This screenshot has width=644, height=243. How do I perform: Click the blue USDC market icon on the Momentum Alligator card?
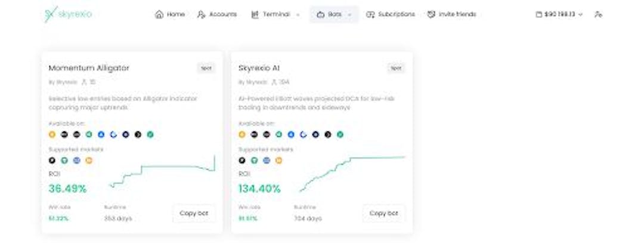click(76, 161)
